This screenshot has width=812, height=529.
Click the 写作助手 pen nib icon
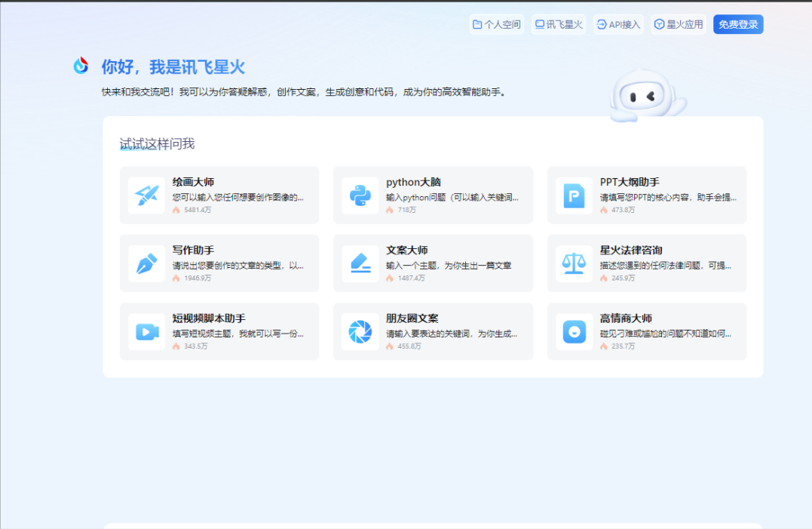pos(146,263)
